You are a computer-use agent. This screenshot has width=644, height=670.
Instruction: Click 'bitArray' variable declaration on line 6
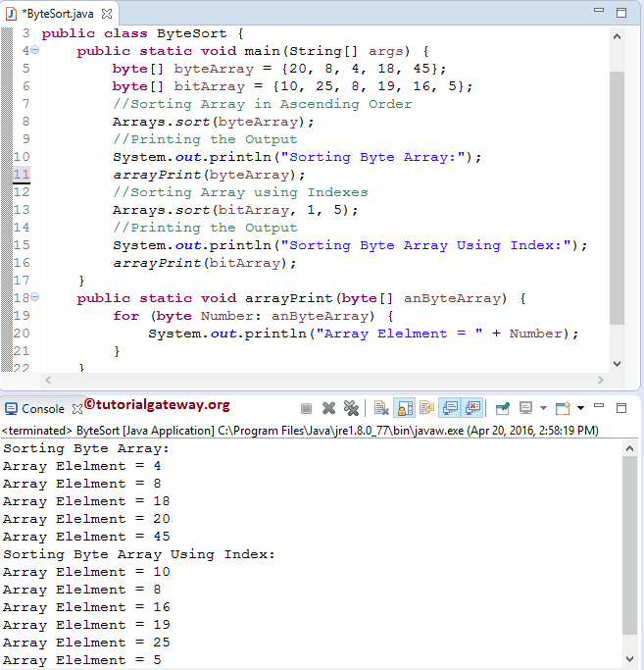pos(210,86)
